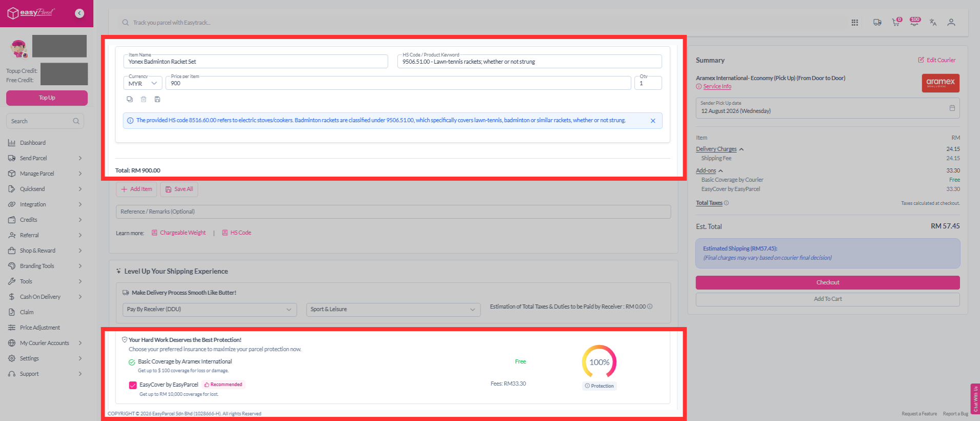Image resolution: width=980 pixels, height=421 pixels.
Task: Collapse the sidebar with the arrow button
Action: point(79,13)
